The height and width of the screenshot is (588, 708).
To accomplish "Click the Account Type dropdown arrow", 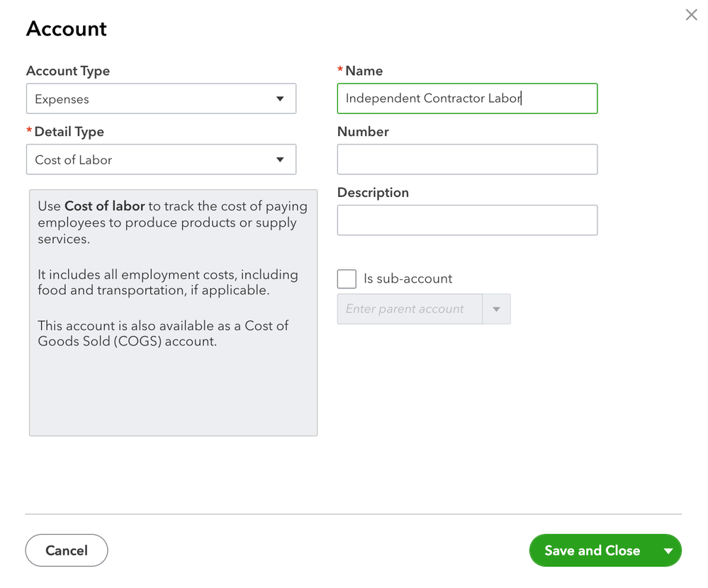I will coord(280,99).
